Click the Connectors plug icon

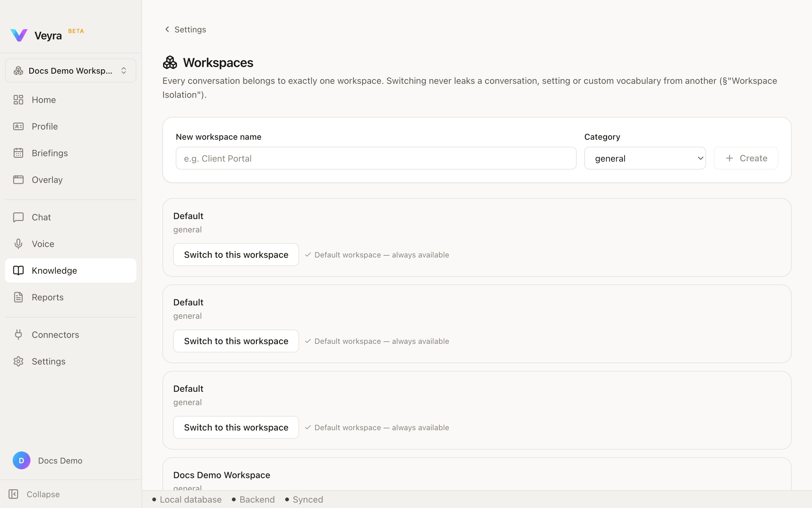pos(18,335)
